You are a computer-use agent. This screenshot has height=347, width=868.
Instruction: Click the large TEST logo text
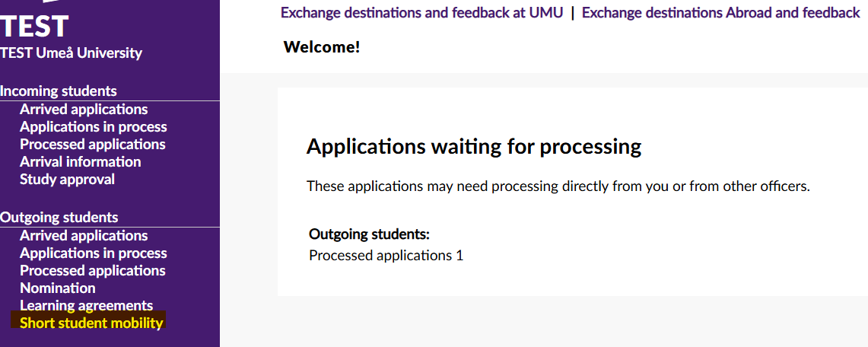(x=34, y=26)
